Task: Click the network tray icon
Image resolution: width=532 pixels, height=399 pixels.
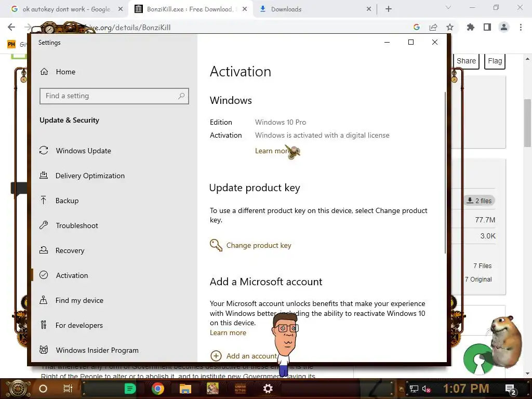Action: [414, 389]
